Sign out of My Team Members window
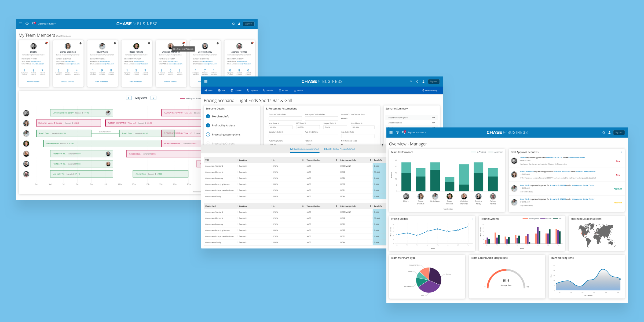Screen dimensions: 644x322 (248, 24)
